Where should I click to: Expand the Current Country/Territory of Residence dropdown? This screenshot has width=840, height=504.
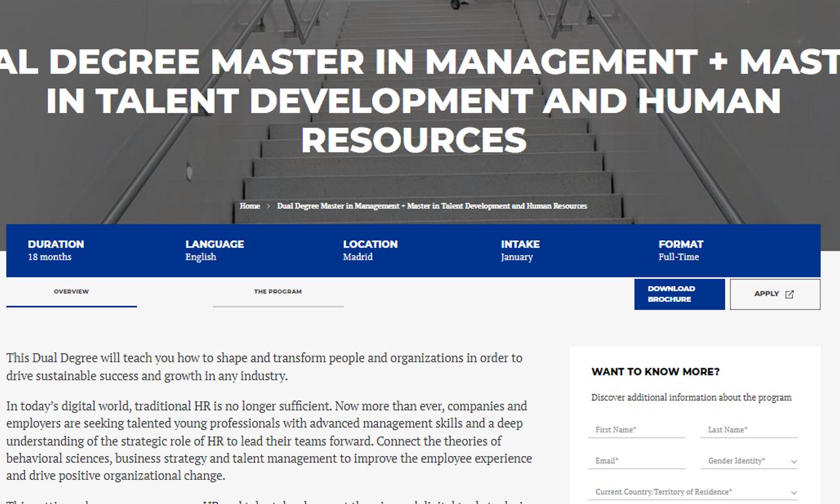(692, 492)
